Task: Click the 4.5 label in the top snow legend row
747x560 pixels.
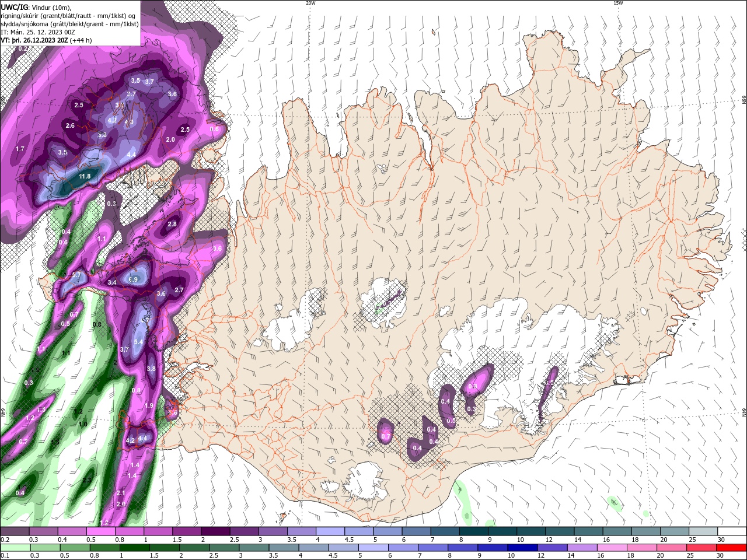Action: 349,540
